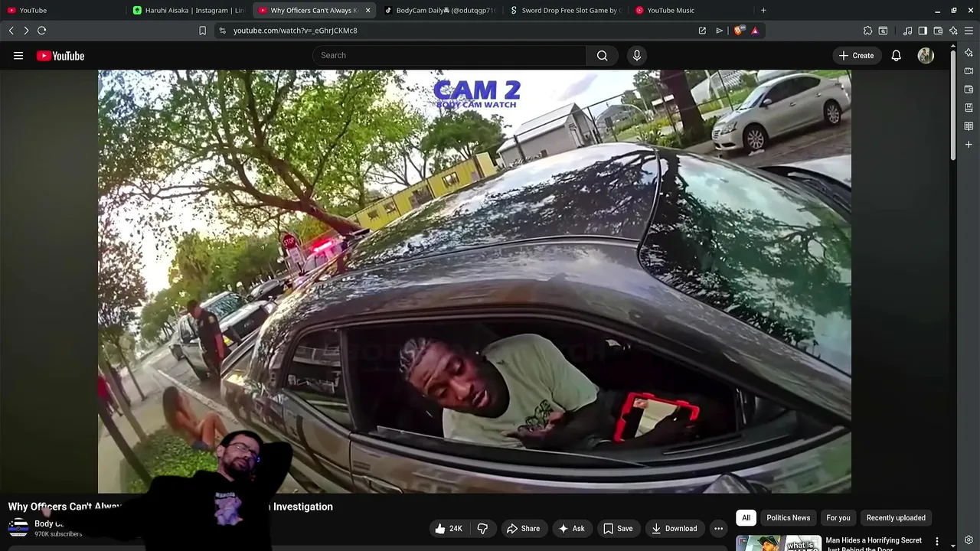This screenshot has width=980, height=551.
Task: Open options for Man Hides a Horrifying Secret
Action: (936, 541)
